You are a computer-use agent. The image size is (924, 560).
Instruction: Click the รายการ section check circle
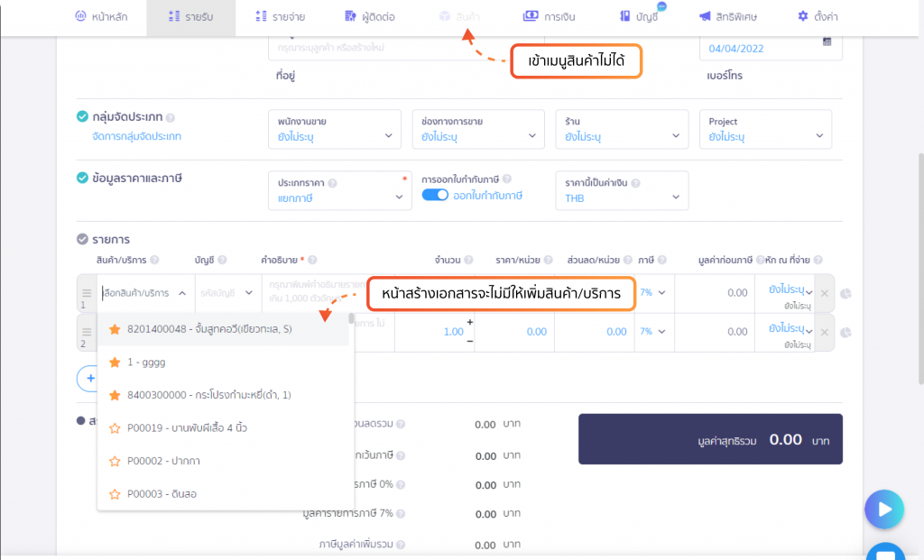coord(82,239)
